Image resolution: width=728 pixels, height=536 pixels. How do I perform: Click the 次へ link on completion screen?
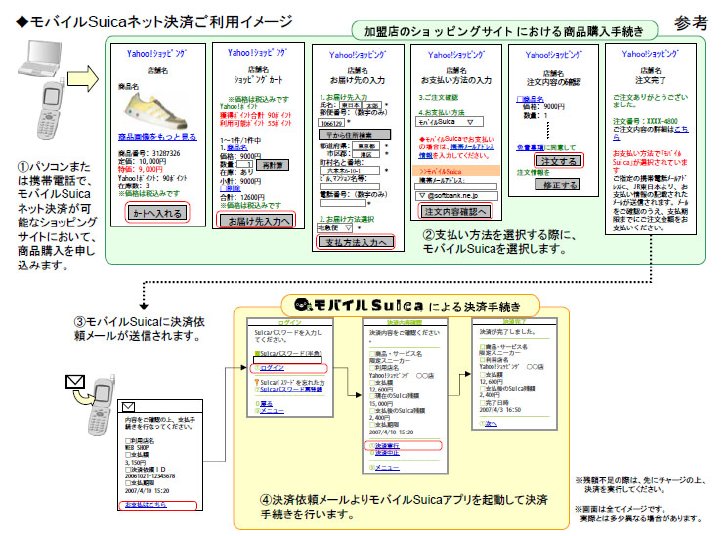491,424
